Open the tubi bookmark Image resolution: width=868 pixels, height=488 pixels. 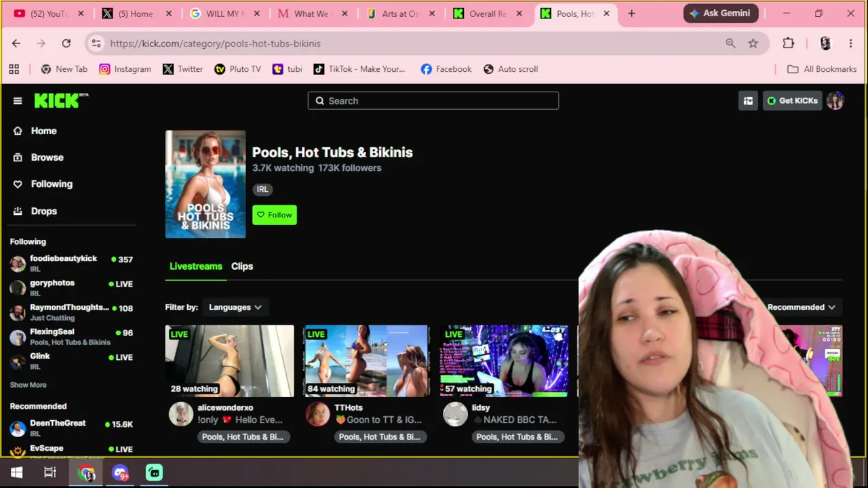[x=287, y=69]
